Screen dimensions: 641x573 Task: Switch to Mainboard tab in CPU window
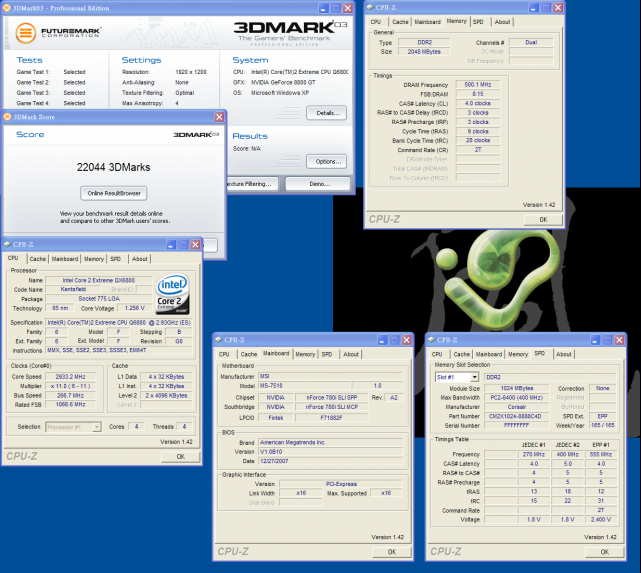pyautogui.click(x=65, y=259)
